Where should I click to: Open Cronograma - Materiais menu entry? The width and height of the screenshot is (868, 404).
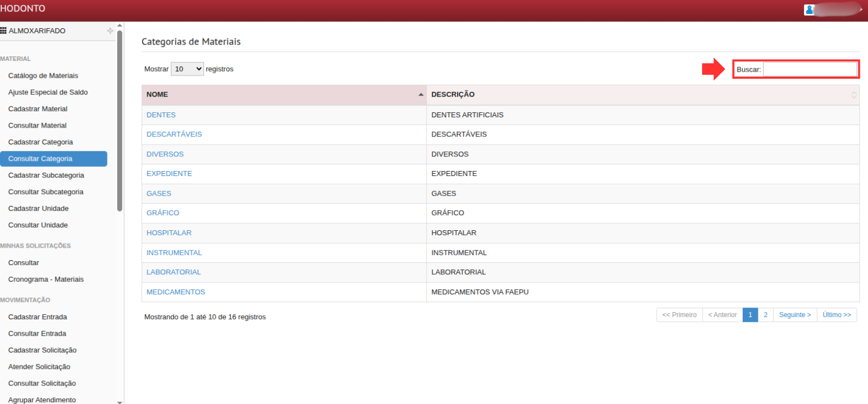46,279
